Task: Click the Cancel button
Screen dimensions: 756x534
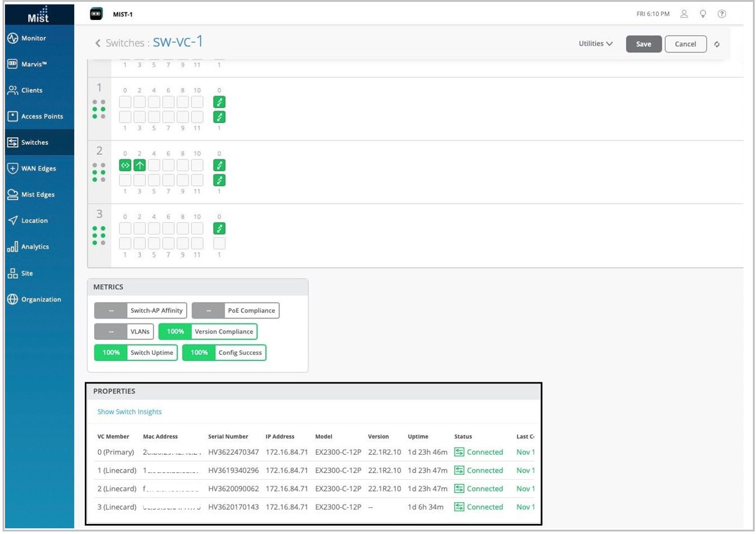Action: coord(685,44)
